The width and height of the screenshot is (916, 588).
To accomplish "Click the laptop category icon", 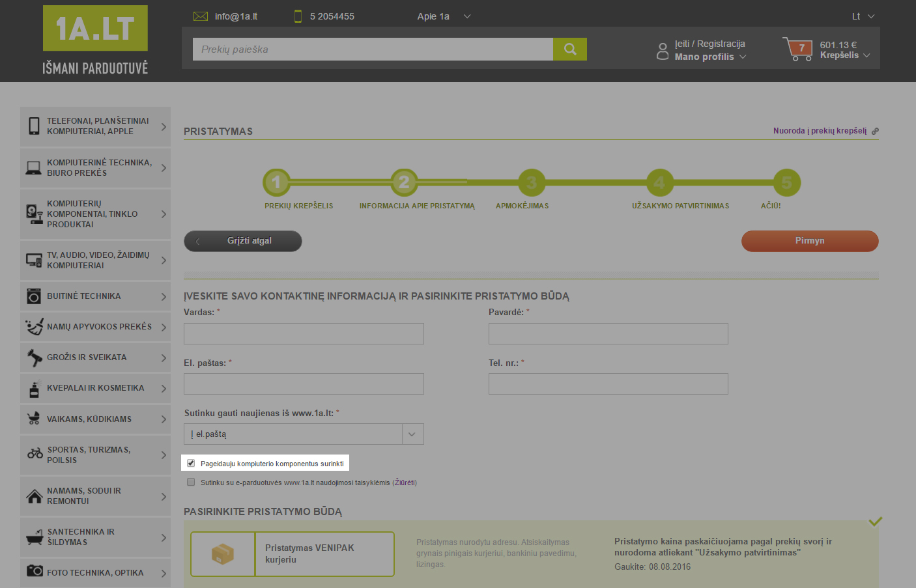I will 34,168.
